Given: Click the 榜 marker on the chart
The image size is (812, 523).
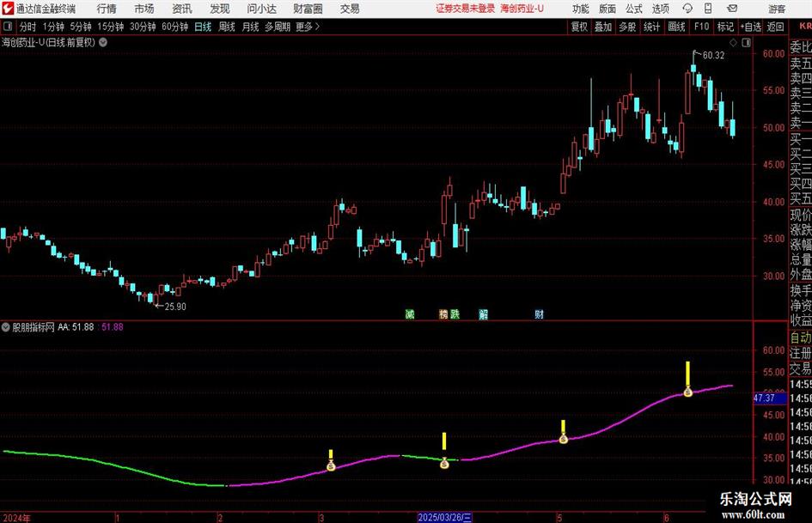Looking at the screenshot, I should [443, 313].
